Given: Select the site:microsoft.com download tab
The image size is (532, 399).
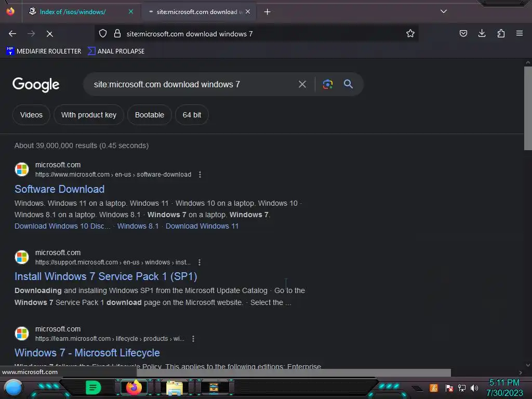Looking at the screenshot, I should tap(198, 12).
